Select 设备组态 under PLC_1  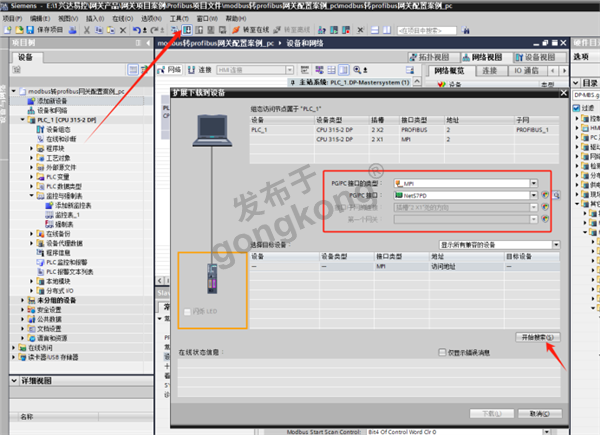(58, 130)
